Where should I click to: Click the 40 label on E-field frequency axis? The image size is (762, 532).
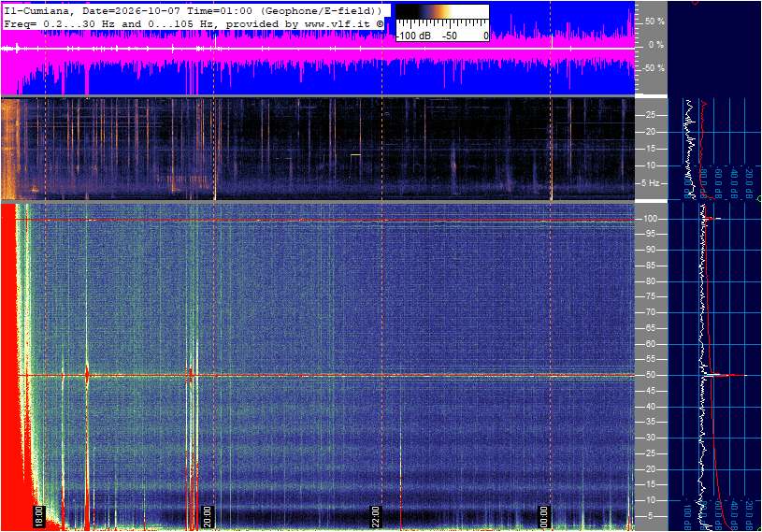coord(650,407)
